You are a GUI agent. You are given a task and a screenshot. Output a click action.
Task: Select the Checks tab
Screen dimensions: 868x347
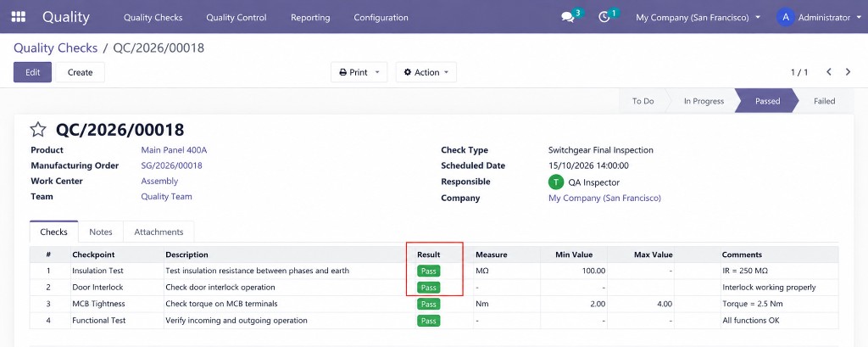pos(54,232)
